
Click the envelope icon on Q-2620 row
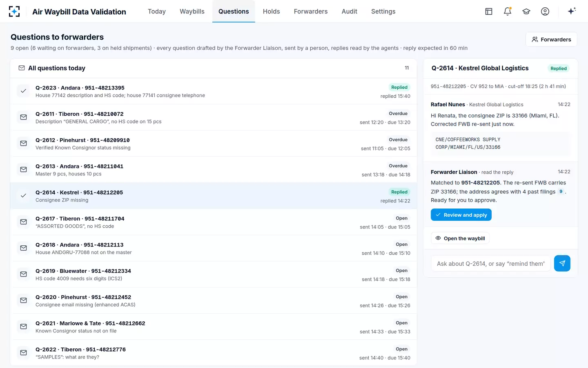pos(24,301)
